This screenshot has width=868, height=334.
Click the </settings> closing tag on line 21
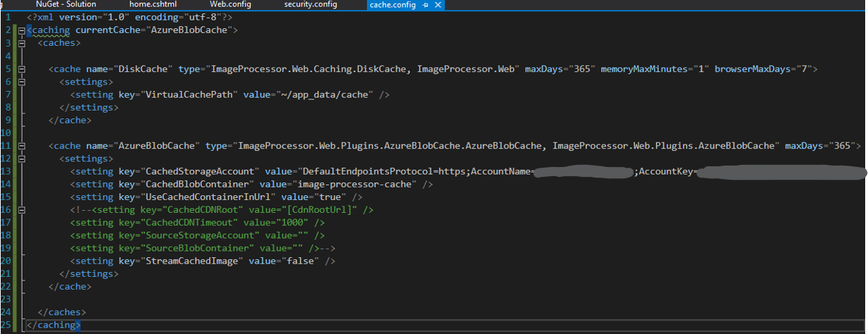[89, 273]
